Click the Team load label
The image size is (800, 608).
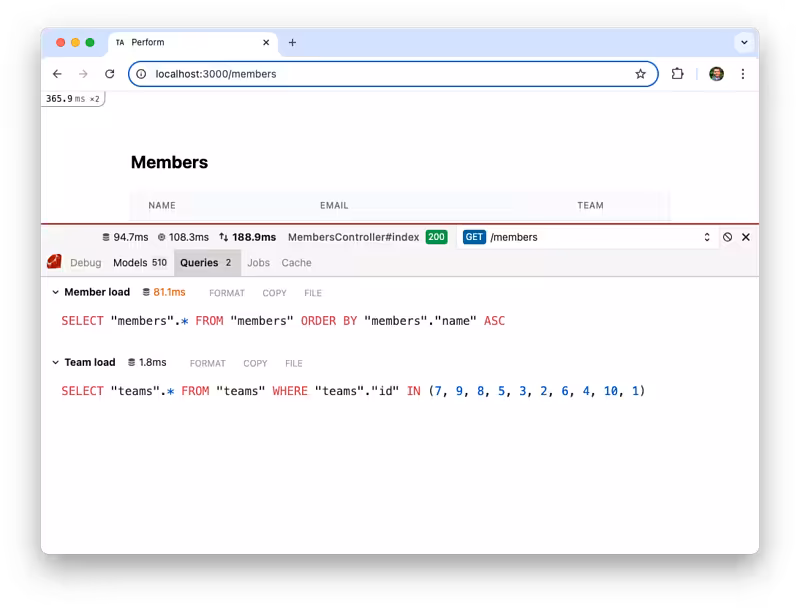[90, 363]
